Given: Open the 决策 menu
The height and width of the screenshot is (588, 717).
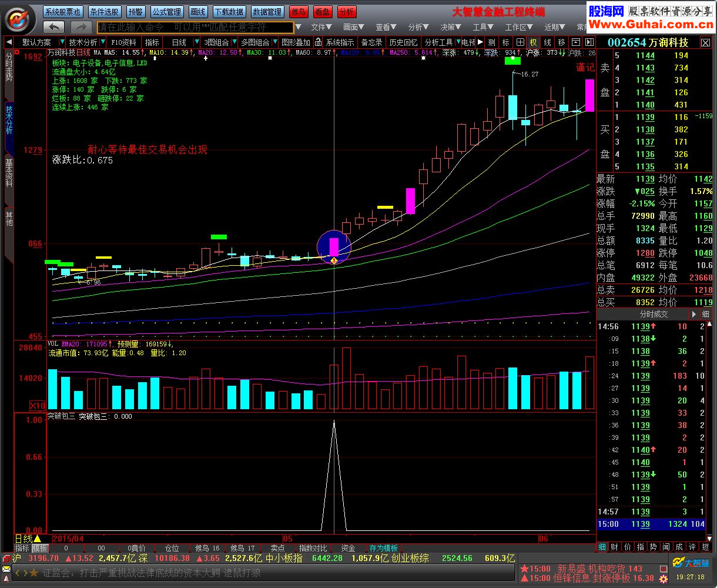Looking at the screenshot, I should pyautogui.click(x=451, y=27).
